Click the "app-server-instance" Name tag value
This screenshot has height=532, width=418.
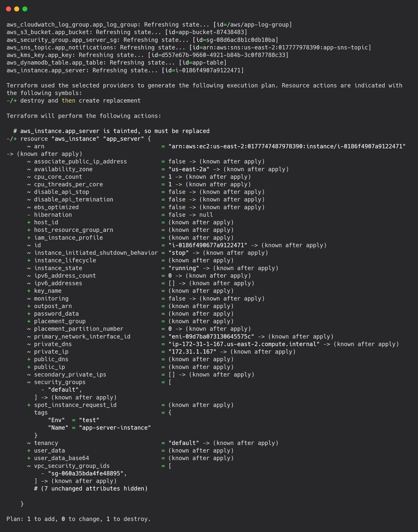[115, 428]
